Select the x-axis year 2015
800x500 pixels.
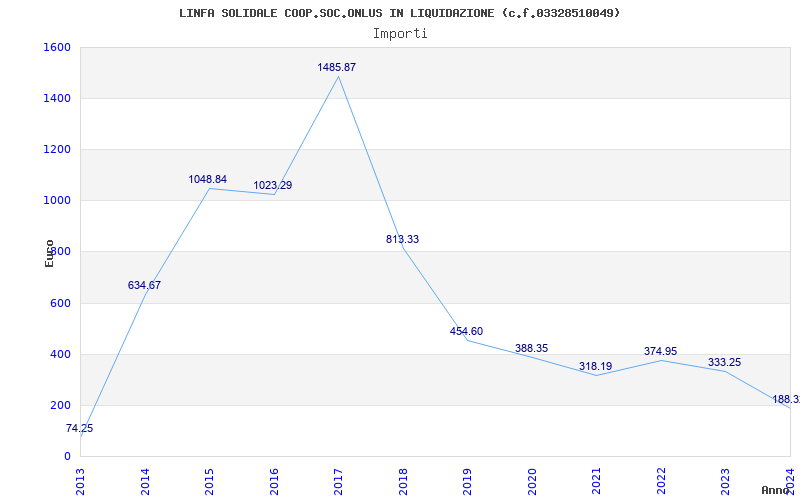point(209,482)
